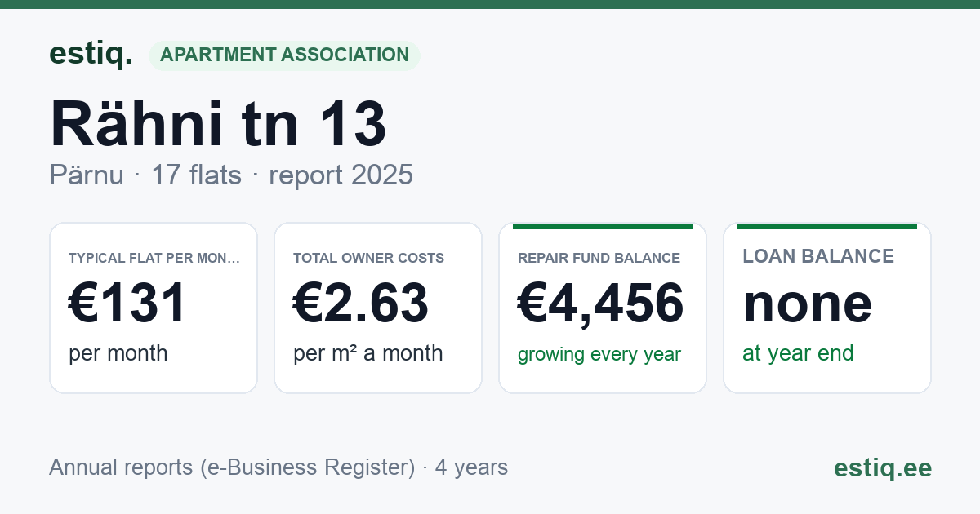Click the estiq. logo
This screenshot has width=980, height=514.
(x=91, y=54)
